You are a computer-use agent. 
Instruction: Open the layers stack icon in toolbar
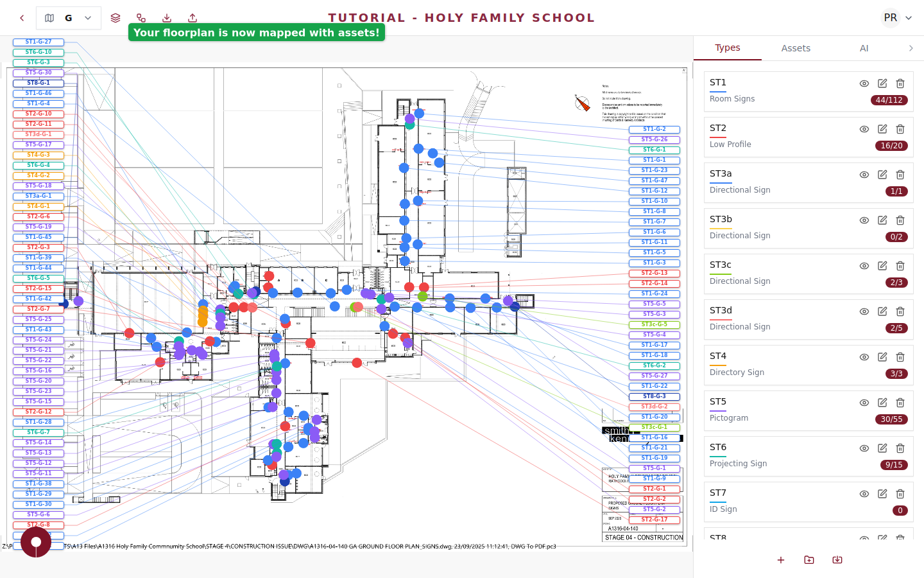coord(116,18)
